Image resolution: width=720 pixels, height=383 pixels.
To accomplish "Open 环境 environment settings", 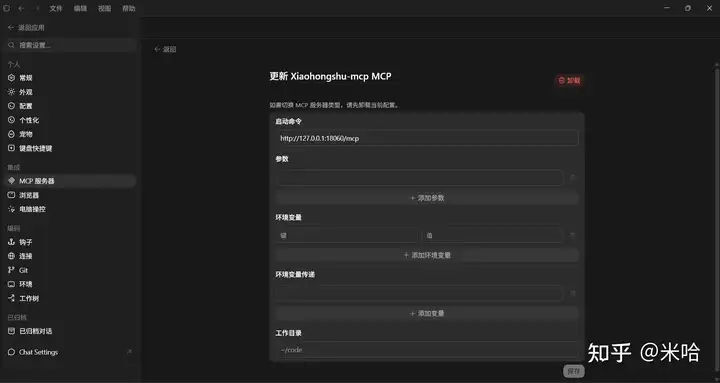I will coord(70,284).
